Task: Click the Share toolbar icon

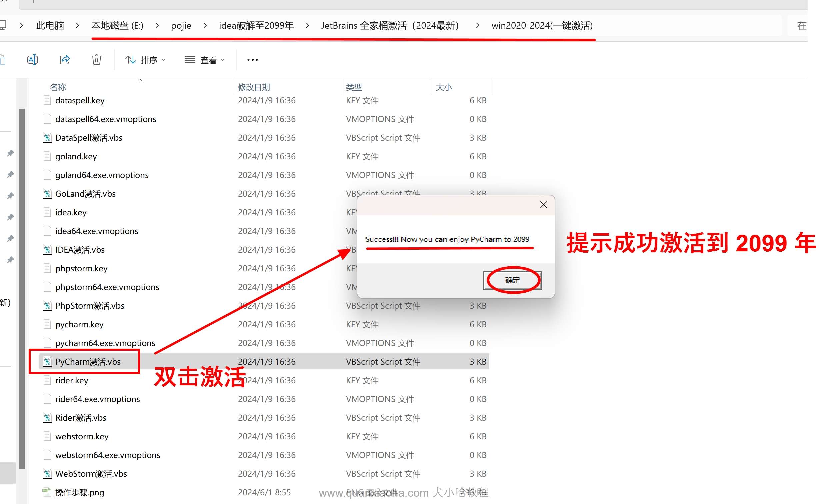Action: click(x=64, y=60)
